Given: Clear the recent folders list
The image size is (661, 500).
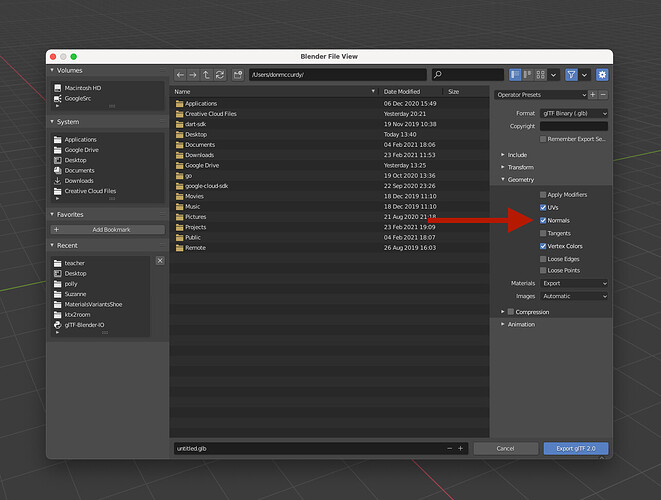Looking at the screenshot, I should pos(160,261).
